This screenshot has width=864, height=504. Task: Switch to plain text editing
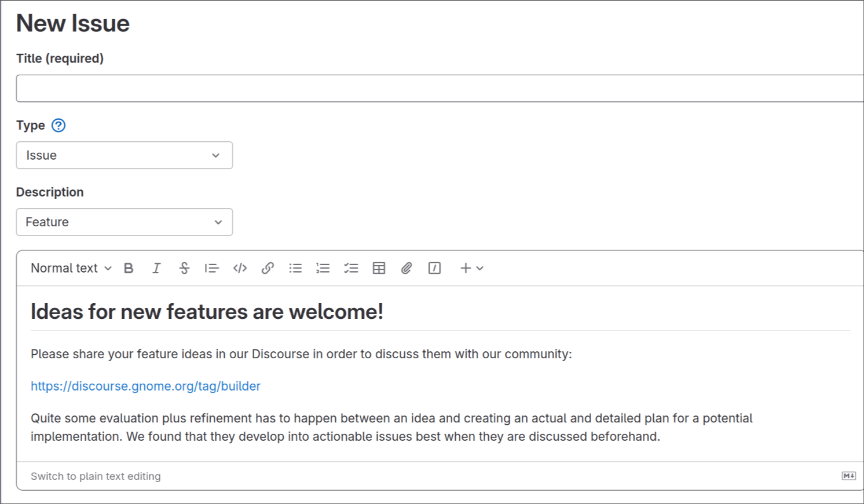96,476
